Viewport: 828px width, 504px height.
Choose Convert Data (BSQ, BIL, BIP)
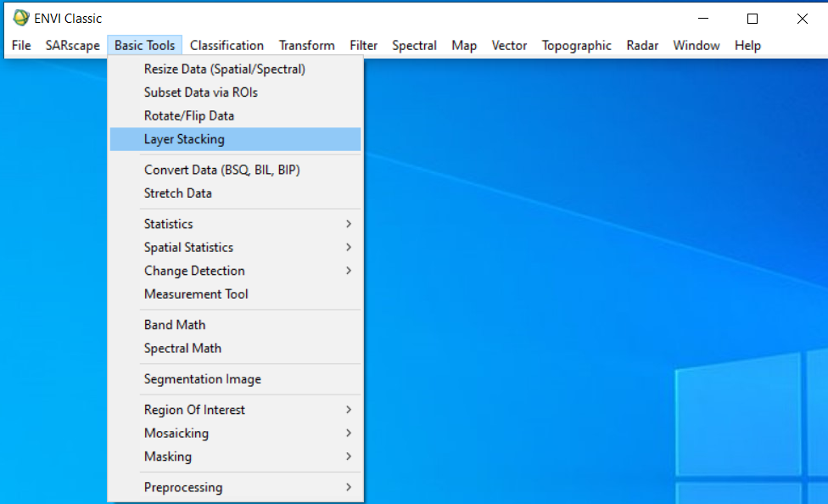click(x=236, y=170)
